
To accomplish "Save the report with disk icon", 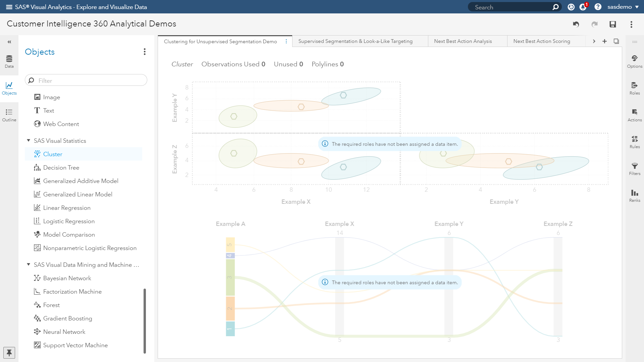I will [613, 24].
